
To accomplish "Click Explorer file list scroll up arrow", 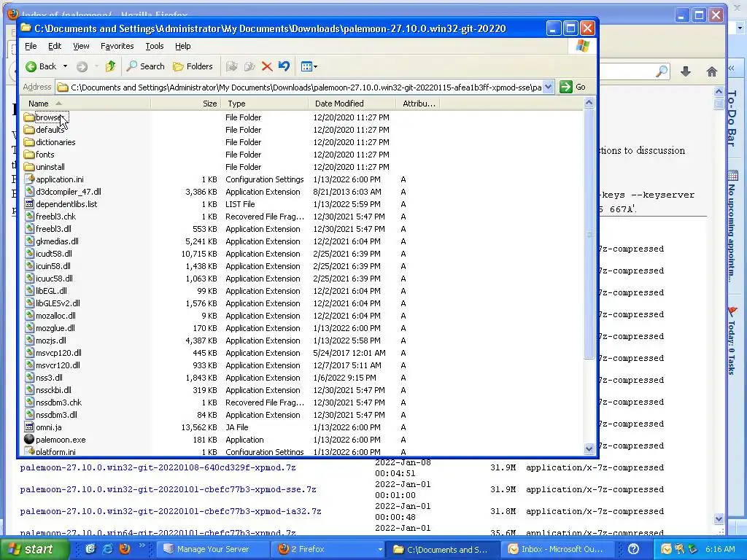I will pyautogui.click(x=589, y=103).
